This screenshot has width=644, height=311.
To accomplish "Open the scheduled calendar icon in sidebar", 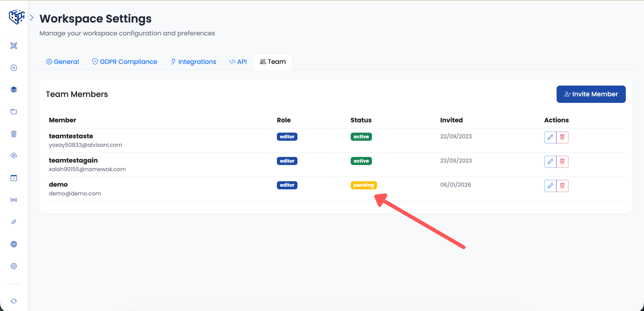I will 14,178.
